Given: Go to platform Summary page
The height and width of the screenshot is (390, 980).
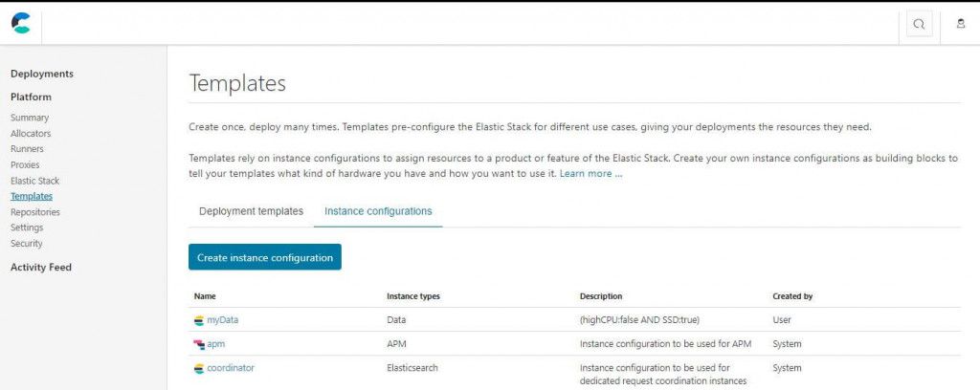Looking at the screenshot, I should click(x=30, y=118).
